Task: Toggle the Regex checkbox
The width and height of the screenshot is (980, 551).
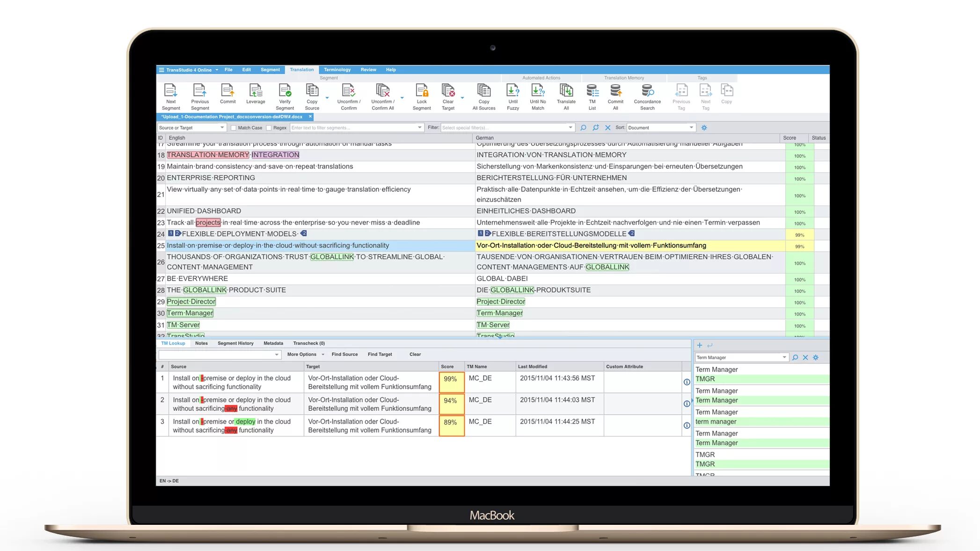Action: pos(269,128)
